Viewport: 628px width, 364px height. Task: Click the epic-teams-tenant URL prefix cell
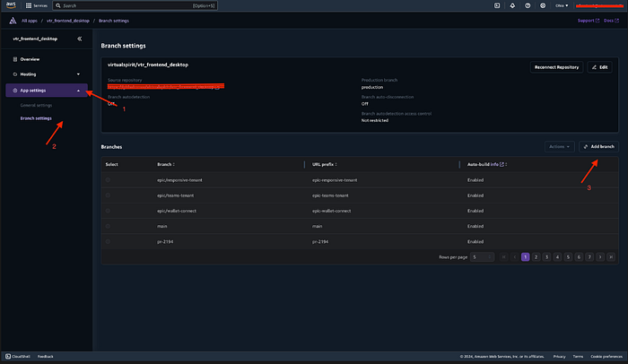click(330, 195)
